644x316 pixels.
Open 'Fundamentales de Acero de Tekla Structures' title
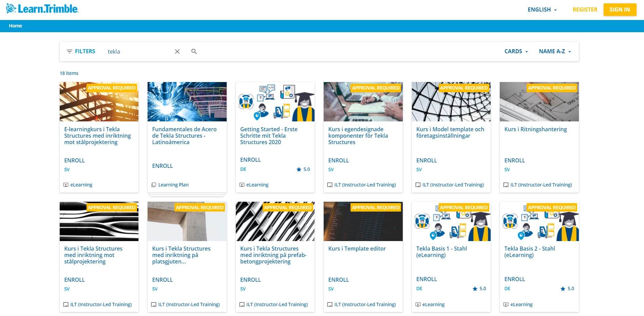(184, 136)
